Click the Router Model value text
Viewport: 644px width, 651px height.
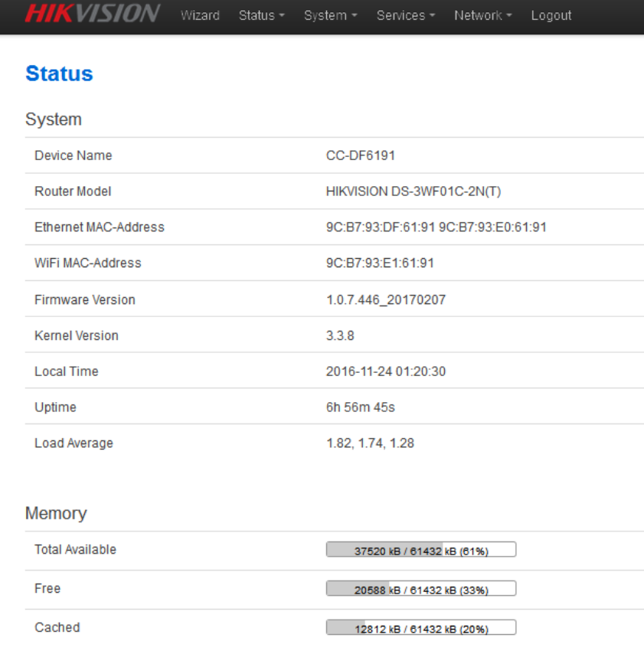(x=414, y=191)
